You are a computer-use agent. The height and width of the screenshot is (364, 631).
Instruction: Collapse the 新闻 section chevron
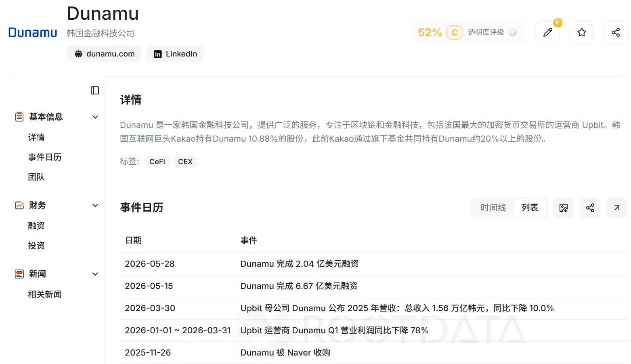coord(95,274)
